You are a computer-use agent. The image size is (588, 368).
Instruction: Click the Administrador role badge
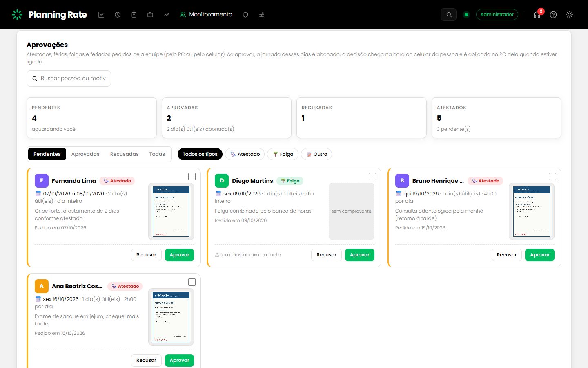pyautogui.click(x=497, y=15)
